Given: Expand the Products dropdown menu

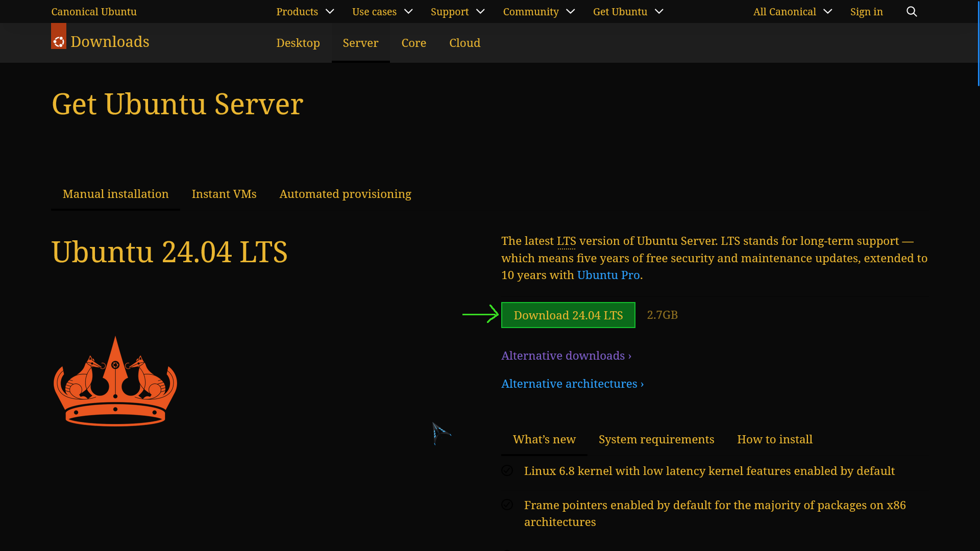Looking at the screenshot, I should pos(305,11).
